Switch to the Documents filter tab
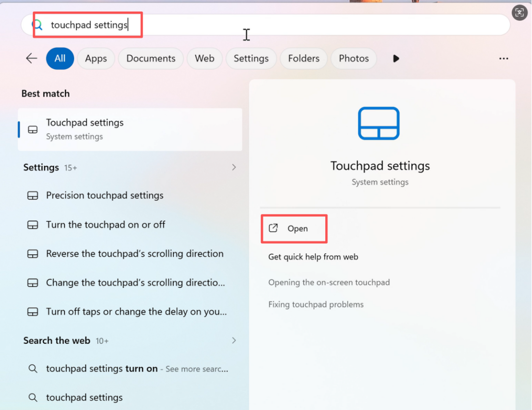The width and height of the screenshot is (532, 410). 151,59
